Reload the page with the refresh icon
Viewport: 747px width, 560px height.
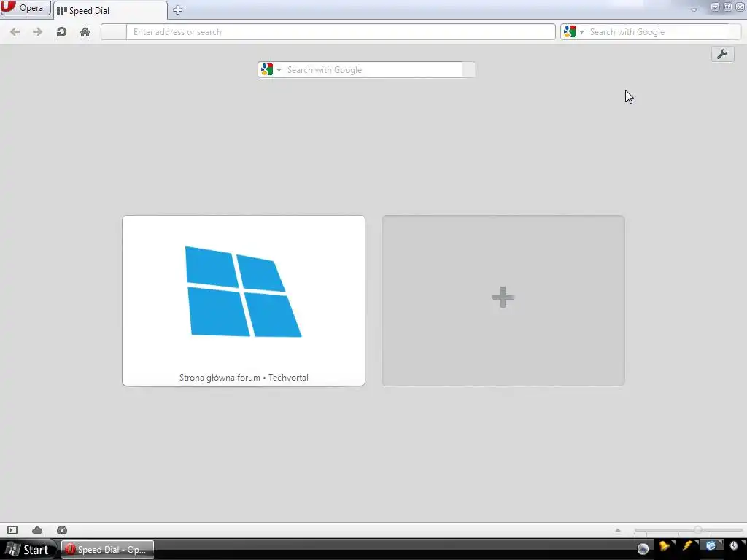[61, 32]
